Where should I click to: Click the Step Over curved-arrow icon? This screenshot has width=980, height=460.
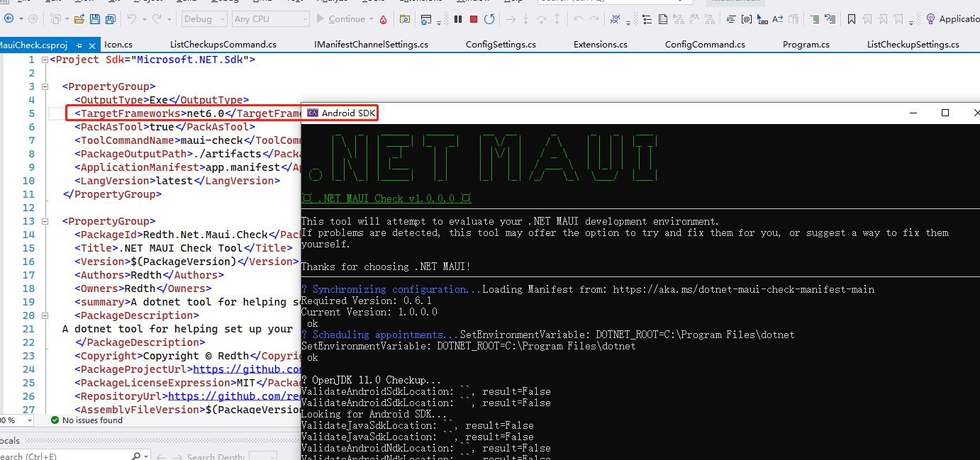(542, 19)
